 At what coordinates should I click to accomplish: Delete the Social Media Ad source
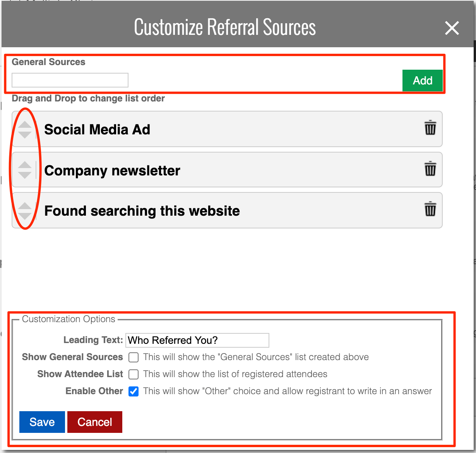[x=430, y=128]
